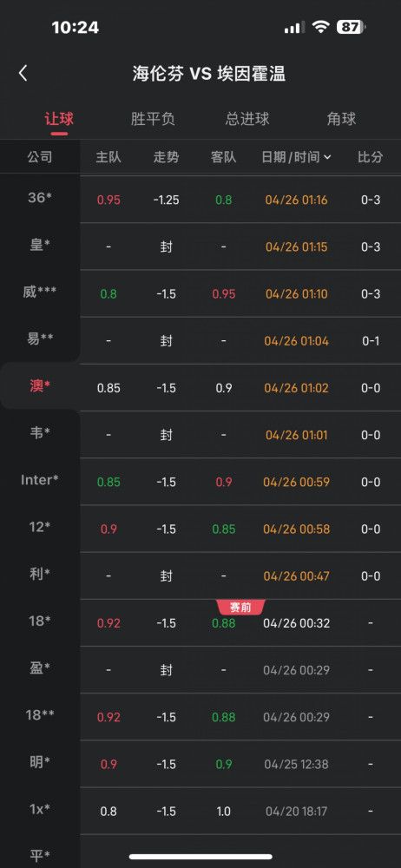Select company 36* in sidebar

coord(40,198)
